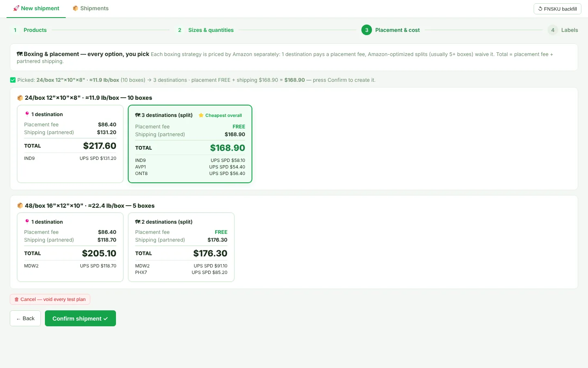Click the FNSKU backfill button
The image size is (588, 368).
[557, 9]
